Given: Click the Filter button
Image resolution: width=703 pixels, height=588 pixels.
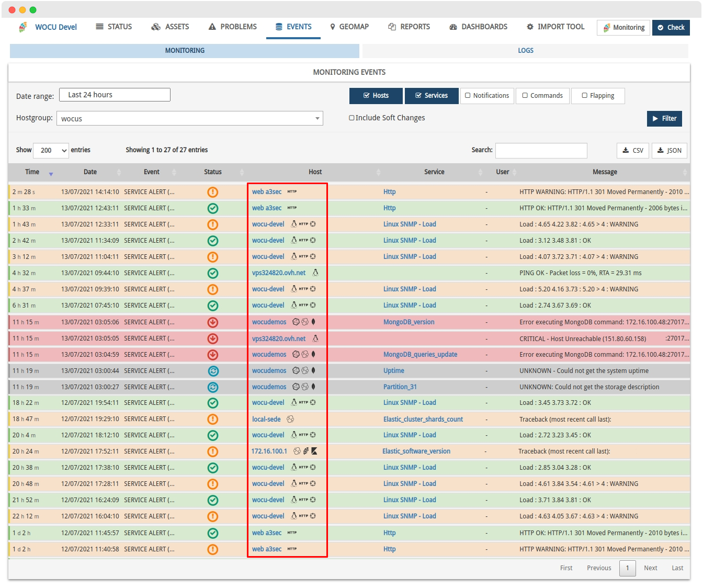Looking at the screenshot, I should pyautogui.click(x=664, y=119).
